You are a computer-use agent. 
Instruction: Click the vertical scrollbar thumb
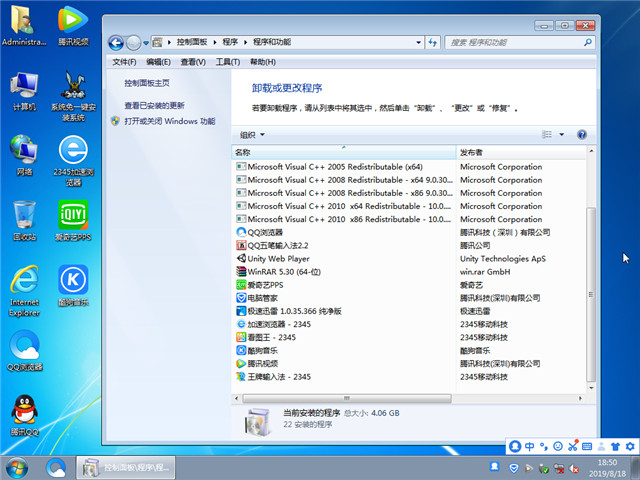(x=591, y=294)
